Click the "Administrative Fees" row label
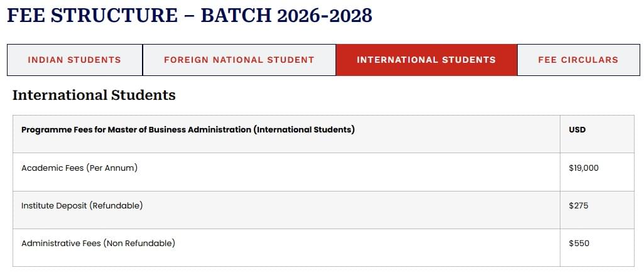Screen dimensions: 644x275 (x=60, y=244)
